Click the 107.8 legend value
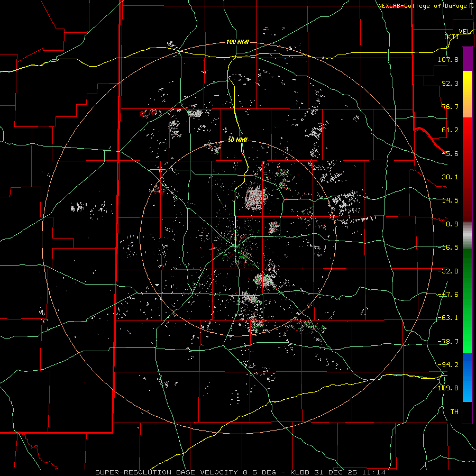The height and width of the screenshot is (476, 476). (x=448, y=59)
